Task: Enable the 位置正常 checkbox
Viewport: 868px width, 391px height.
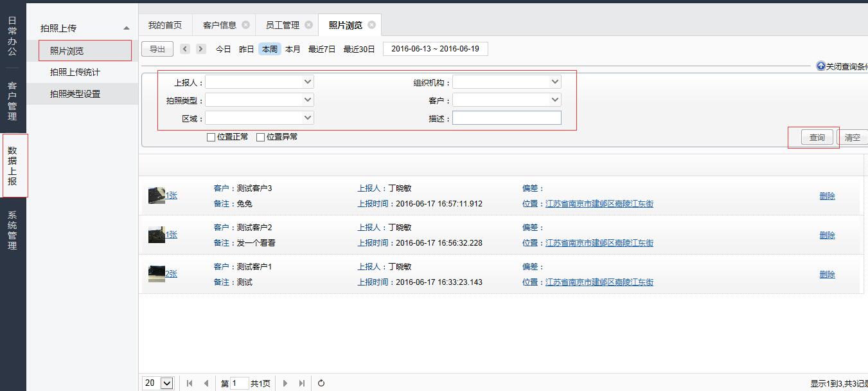Action: coord(211,137)
